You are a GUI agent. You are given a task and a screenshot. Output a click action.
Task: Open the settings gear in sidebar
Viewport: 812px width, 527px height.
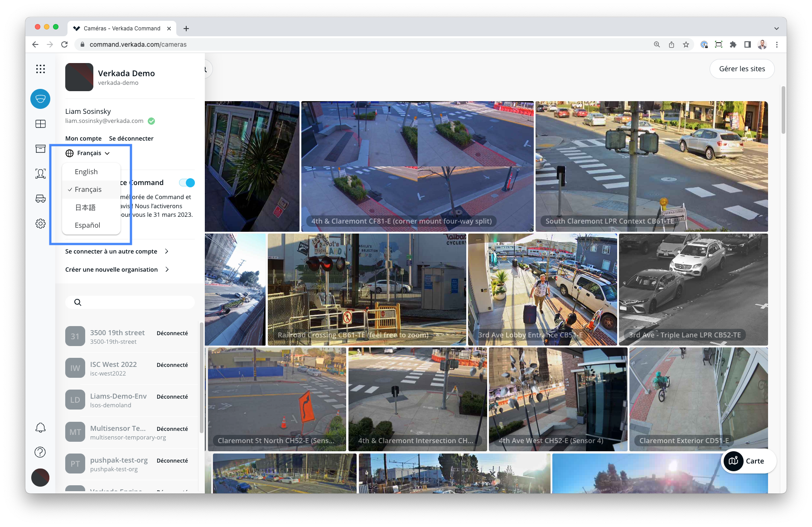[x=40, y=224]
